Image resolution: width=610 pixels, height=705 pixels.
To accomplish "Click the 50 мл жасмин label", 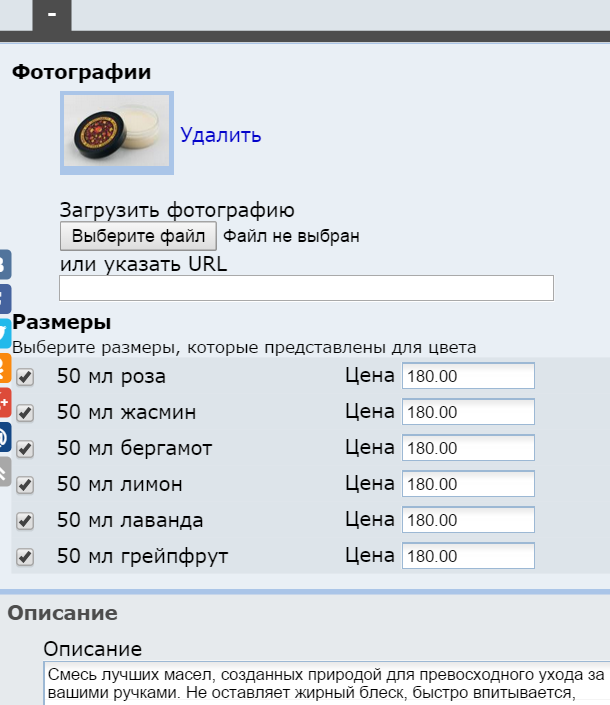I will point(127,412).
